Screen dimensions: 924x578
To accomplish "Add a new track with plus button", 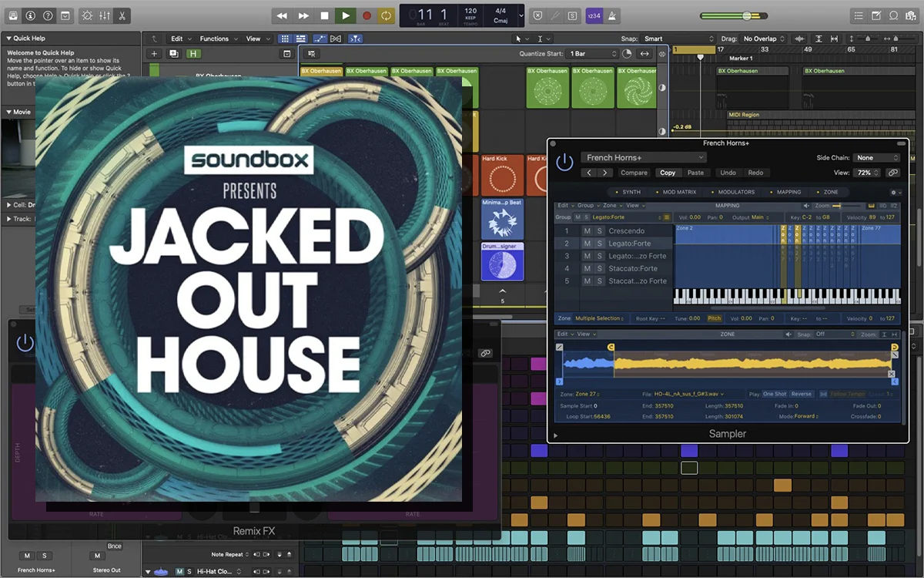I will pos(154,54).
